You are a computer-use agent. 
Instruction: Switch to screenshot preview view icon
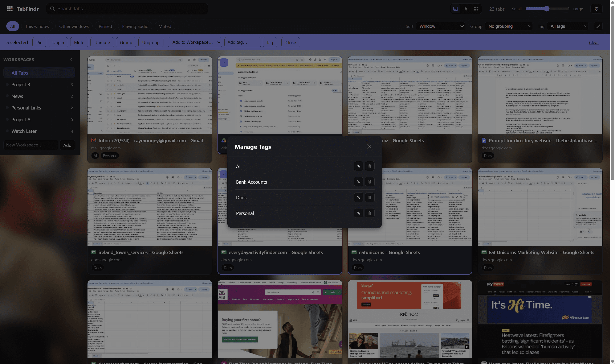tap(456, 9)
